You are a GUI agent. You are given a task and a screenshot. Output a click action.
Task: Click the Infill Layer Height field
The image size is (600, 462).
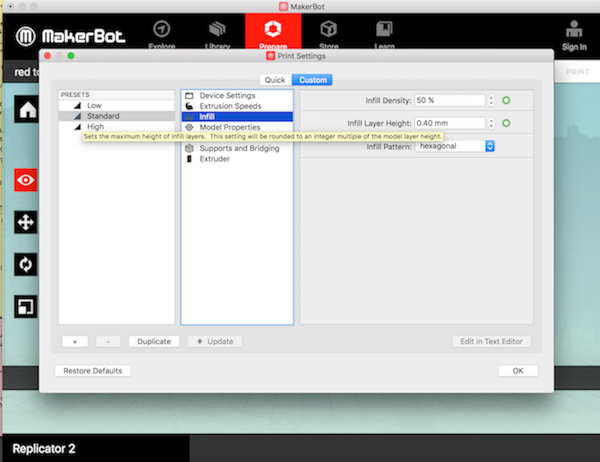(450, 123)
